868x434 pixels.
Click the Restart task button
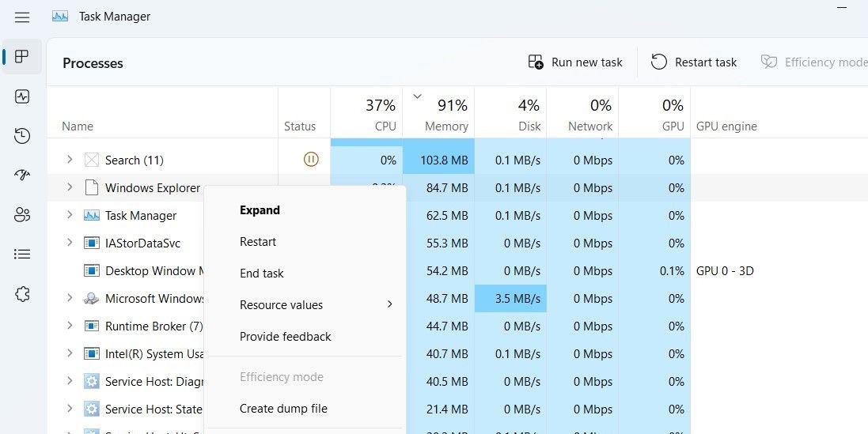pyautogui.click(x=694, y=62)
